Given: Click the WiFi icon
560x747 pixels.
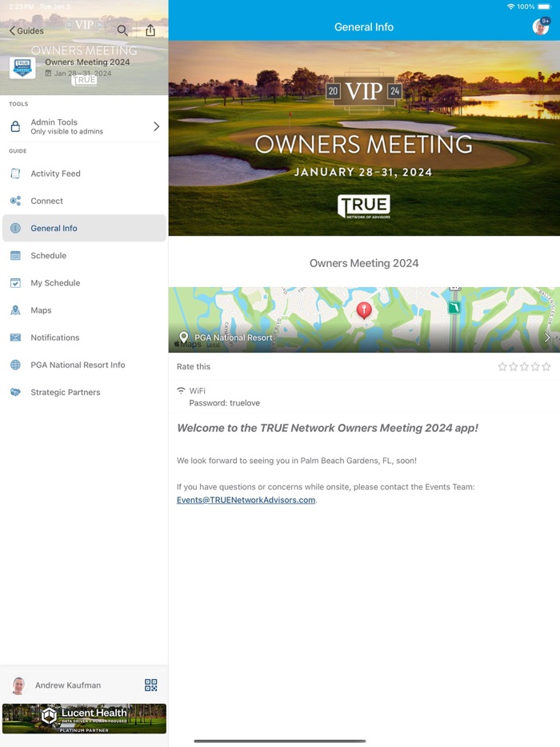Looking at the screenshot, I should 181,390.
